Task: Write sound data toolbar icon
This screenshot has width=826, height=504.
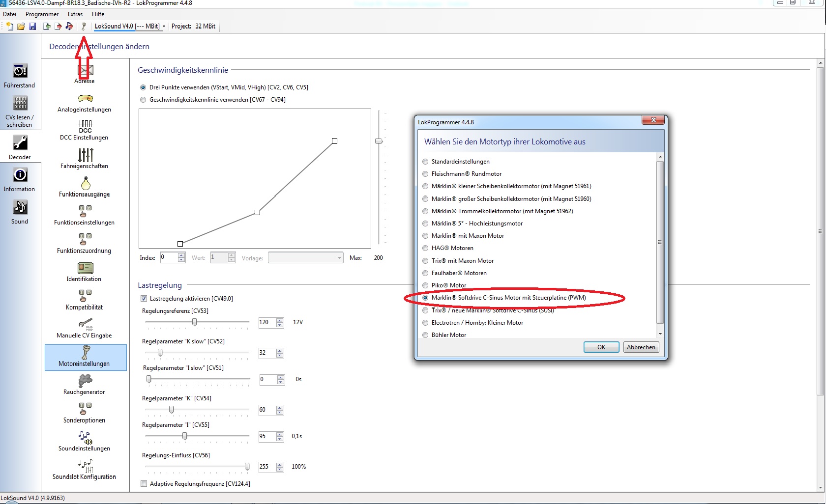Action: pyautogui.click(x=69, y=26)
